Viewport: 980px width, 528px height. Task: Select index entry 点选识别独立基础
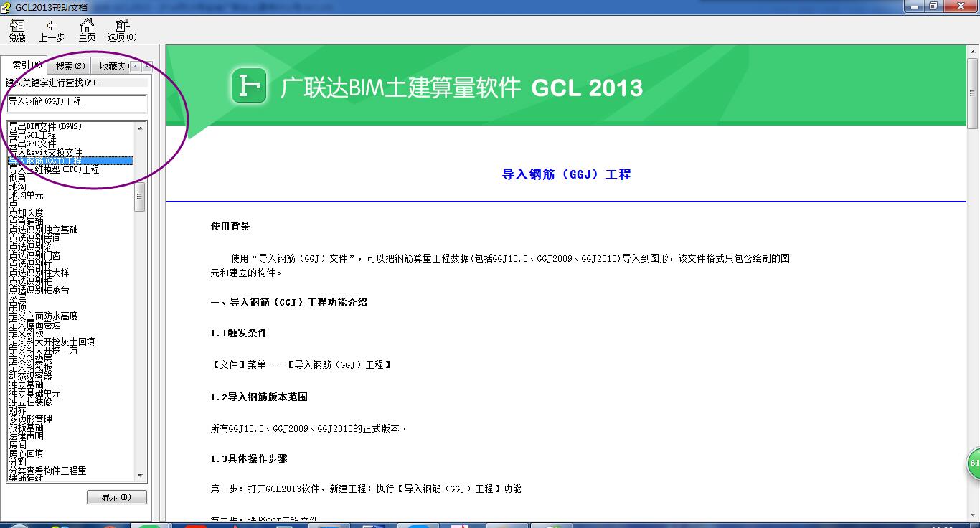[x=43, y=230]
